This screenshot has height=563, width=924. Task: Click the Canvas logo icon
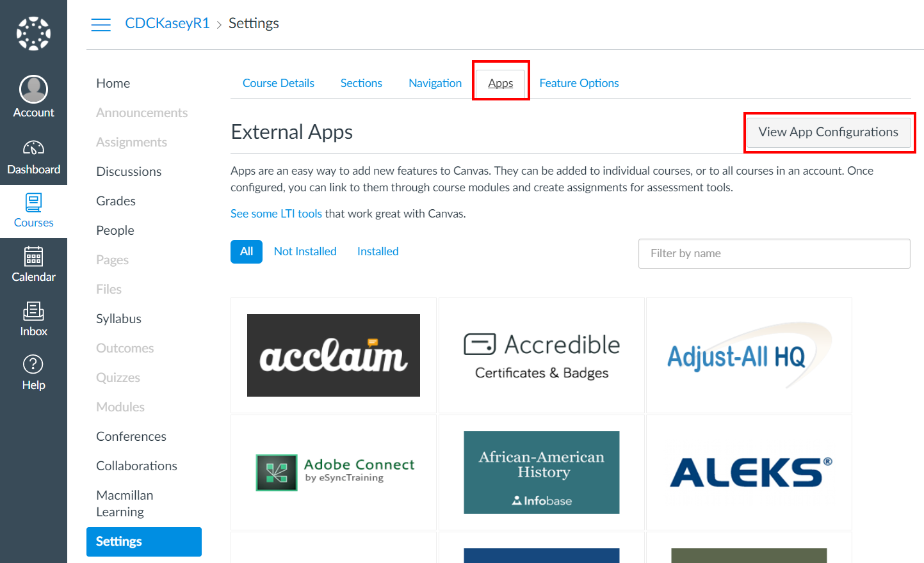pos(33,33)
